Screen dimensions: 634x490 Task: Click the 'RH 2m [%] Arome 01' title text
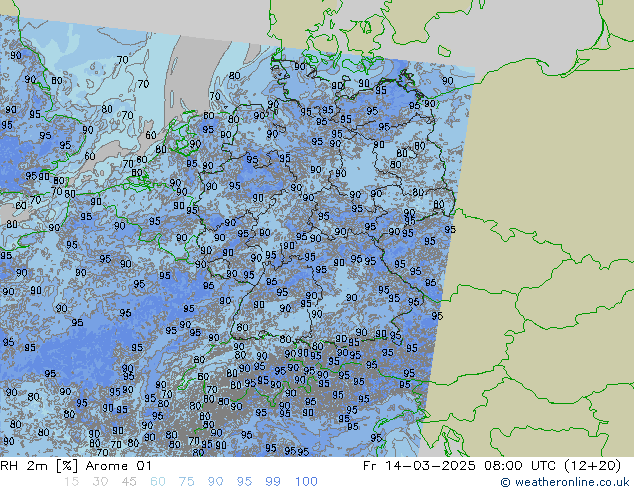[x=76, y=466]
